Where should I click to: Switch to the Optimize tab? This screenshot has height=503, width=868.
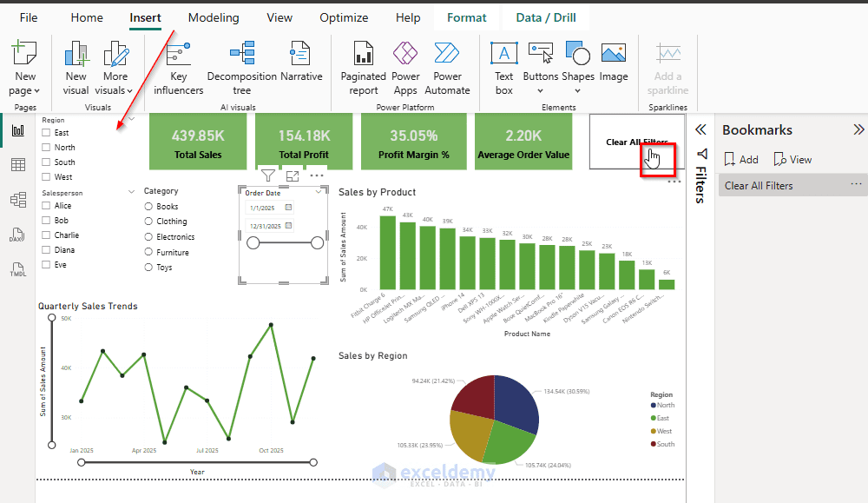pyautogui.click(x=344, y=17)
